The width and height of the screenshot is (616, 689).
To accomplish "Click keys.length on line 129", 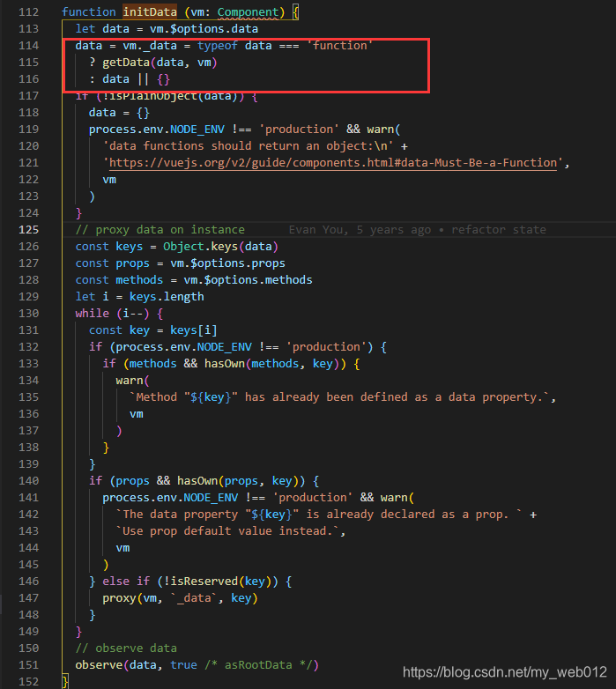I will [x=167, y=297].
